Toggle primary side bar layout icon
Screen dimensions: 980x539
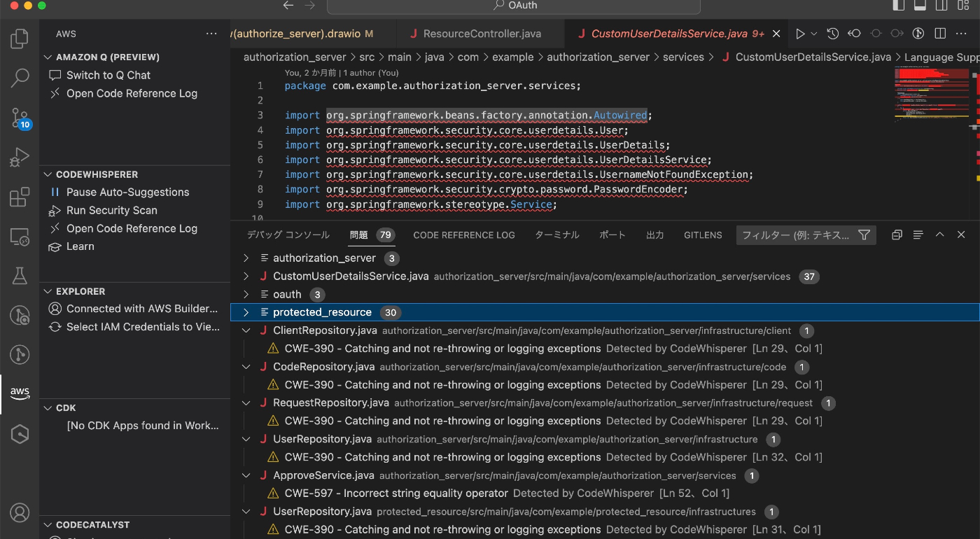(x=899, y=5)
